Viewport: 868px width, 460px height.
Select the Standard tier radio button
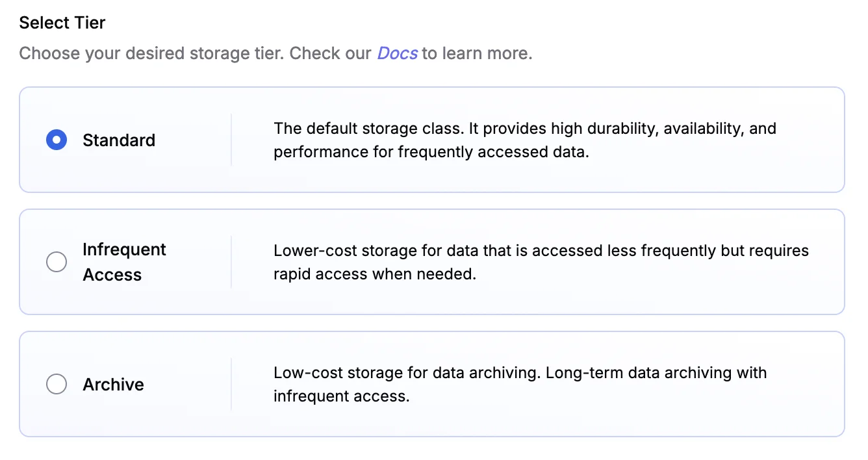(x=57, y=140)
